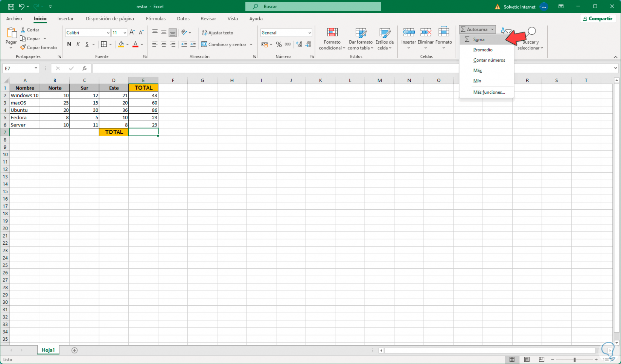621x364 pixels.
Task: Toggle Ajustar texto wrap option
Action: coord(218,33)
